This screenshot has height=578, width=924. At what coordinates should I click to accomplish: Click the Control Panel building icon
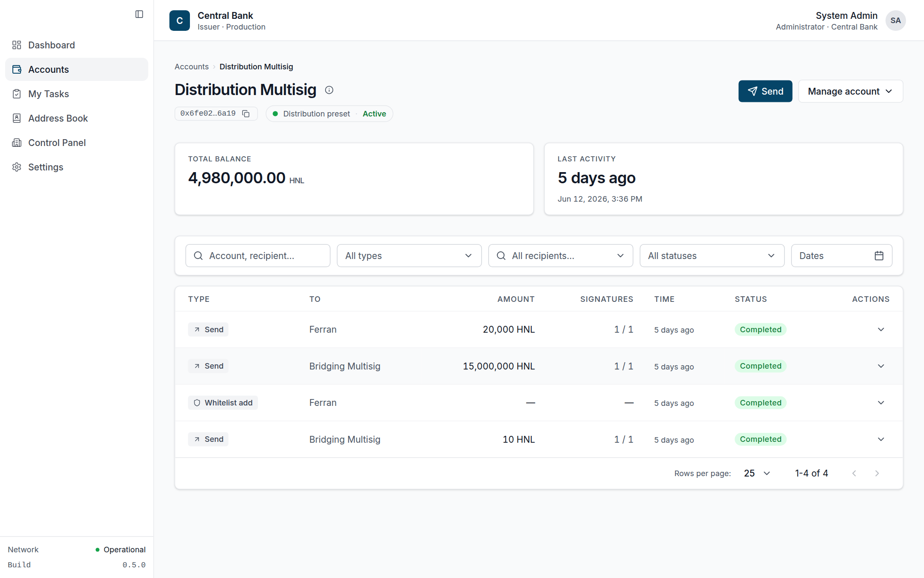17,143
